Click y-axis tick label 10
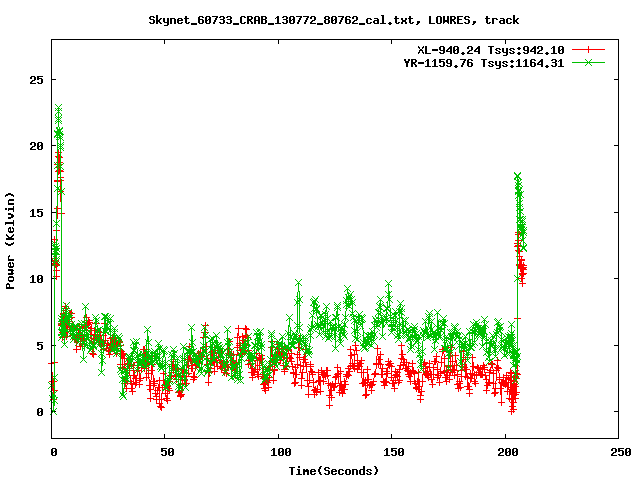The width and height of the screenshot is (640, 480). point(36,279)
